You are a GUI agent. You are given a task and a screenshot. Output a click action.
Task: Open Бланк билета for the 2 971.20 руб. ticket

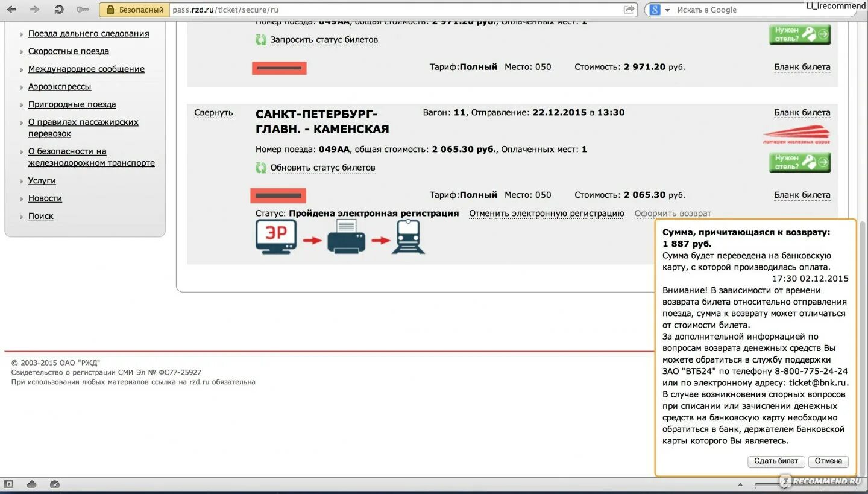click(802, 67)
